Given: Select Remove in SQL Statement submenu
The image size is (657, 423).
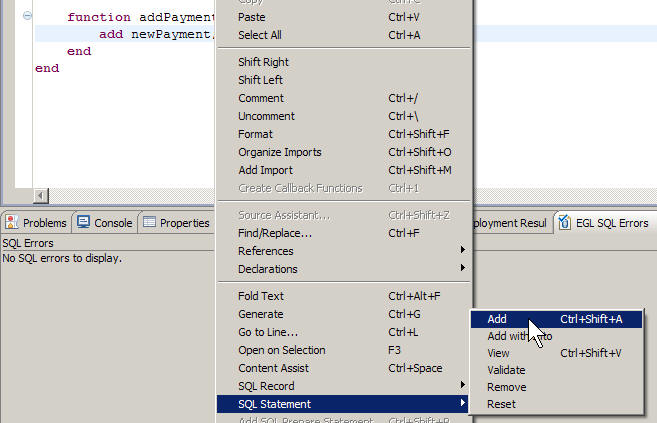Looking at the screenshot, I should (556, 387).
